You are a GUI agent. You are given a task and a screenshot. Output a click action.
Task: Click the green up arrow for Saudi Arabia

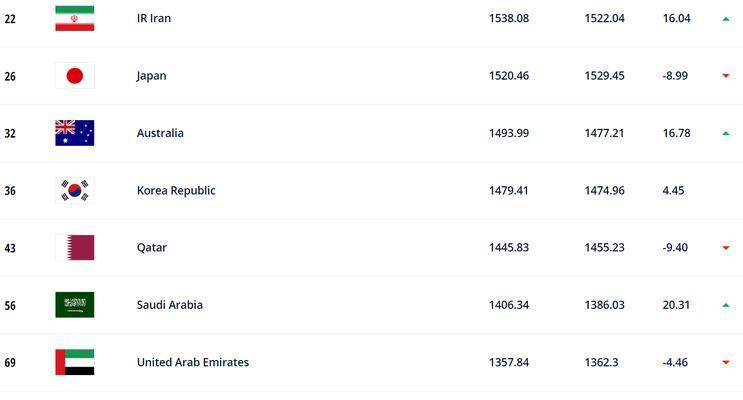point(725,305)
